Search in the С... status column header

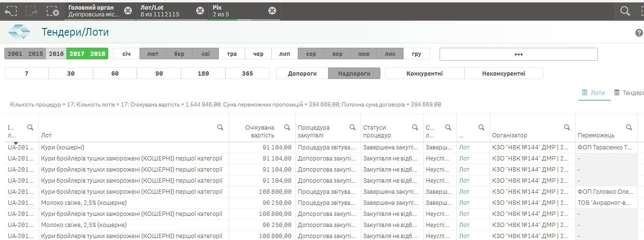point(448,127)
